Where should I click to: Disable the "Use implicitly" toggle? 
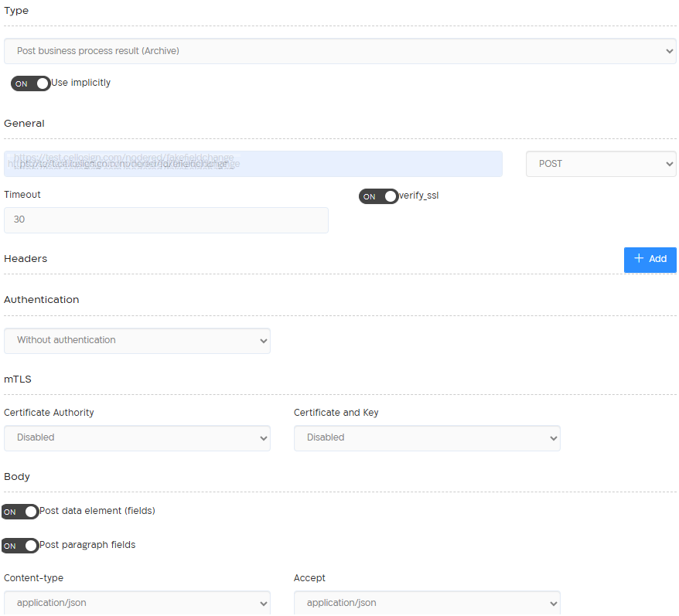pyautogui.click(x=30, y=83)
